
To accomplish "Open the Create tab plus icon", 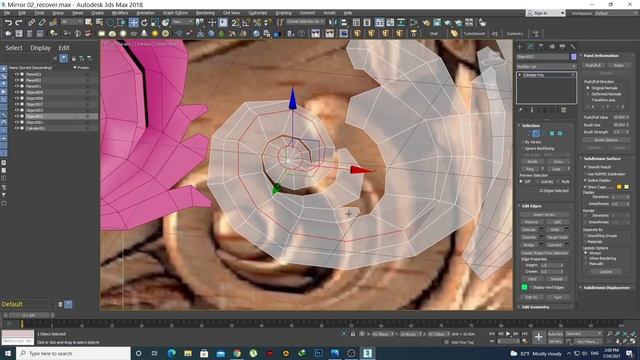I will (x=520, y=47).
